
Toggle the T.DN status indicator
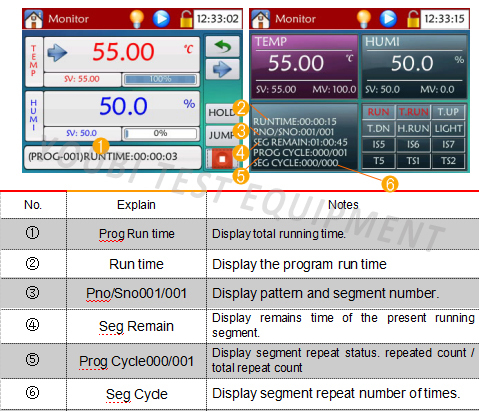(x=378, y=128)
